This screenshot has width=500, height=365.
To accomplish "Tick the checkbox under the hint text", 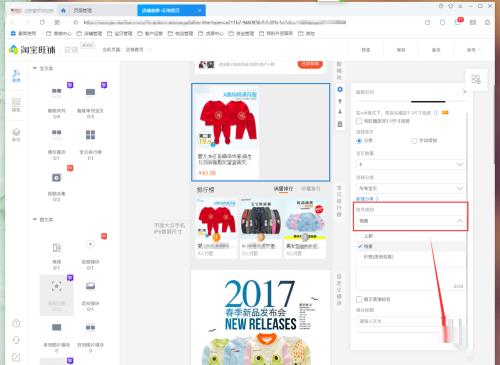I will pos(359,121).
